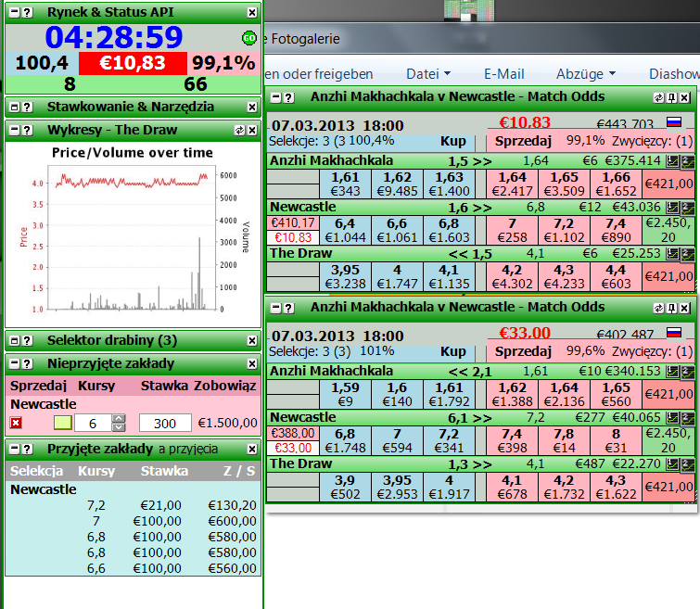Image resolution: width=700 pixels, height=609 pixels.
Task: Select the matched bet row 7,2 €21,00
Action: (x=133, y=505)
